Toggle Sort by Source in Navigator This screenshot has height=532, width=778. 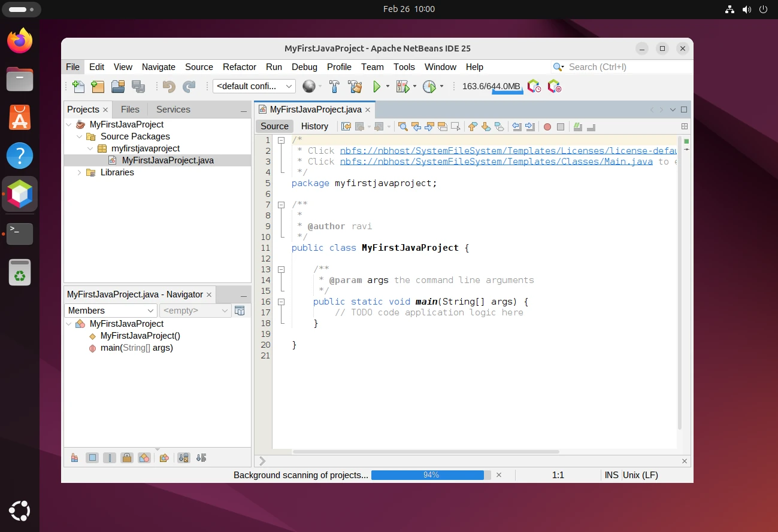pyautogui.click(x=201, y=458)
